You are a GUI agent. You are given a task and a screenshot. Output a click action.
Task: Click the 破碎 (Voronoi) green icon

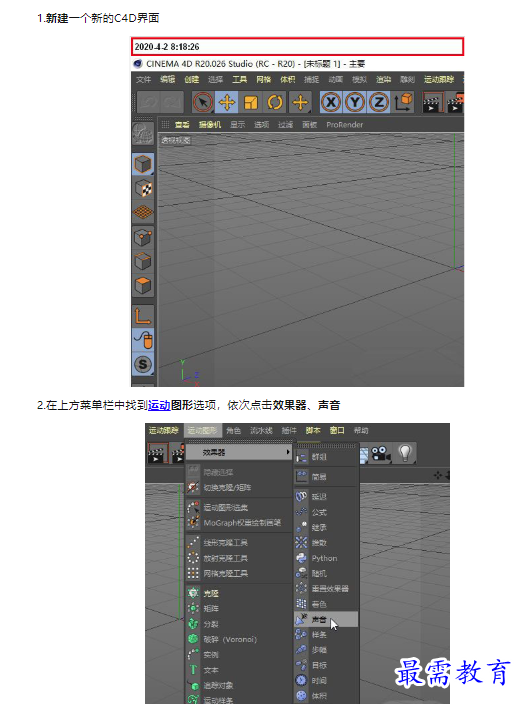pyautogui.click(x=193, y=639)
